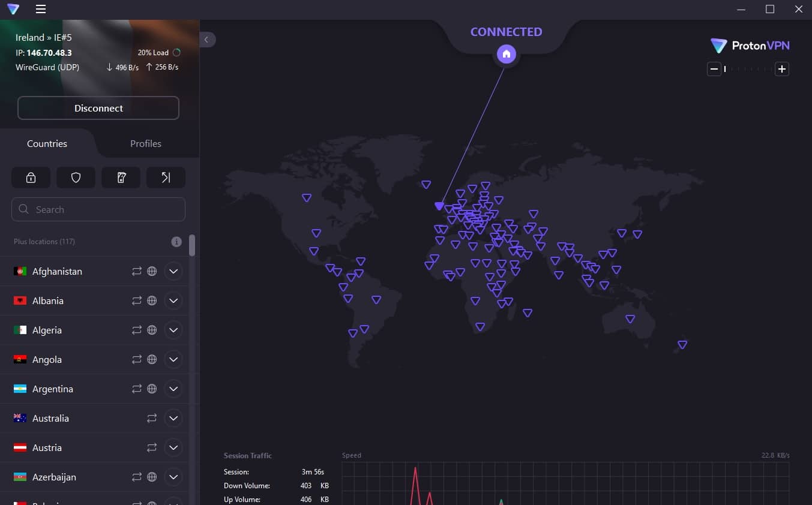Click the Session Traffic heading
The image size is (812, 505).
pyautogui.click(x=248, y=456)
